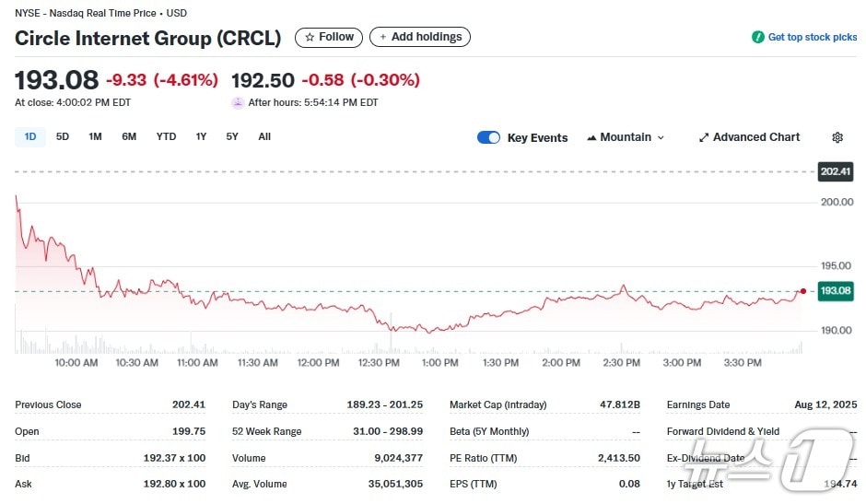Select the 1D time range tab

30,136
